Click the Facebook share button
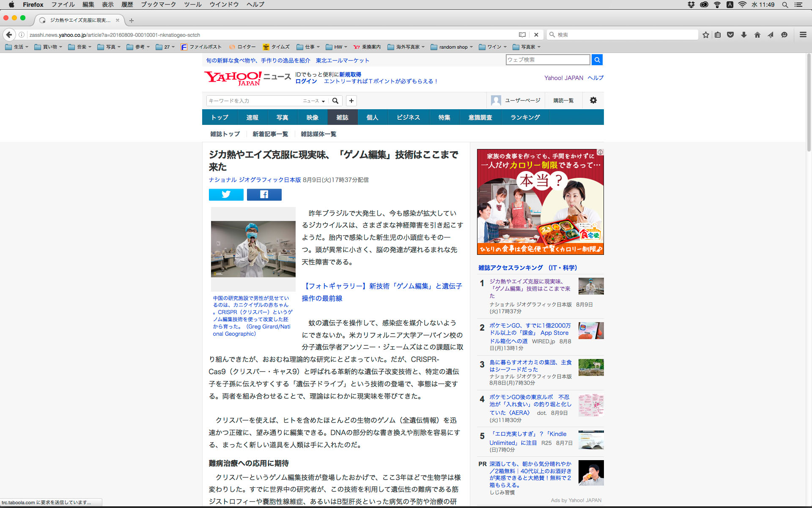 (264, 194)
